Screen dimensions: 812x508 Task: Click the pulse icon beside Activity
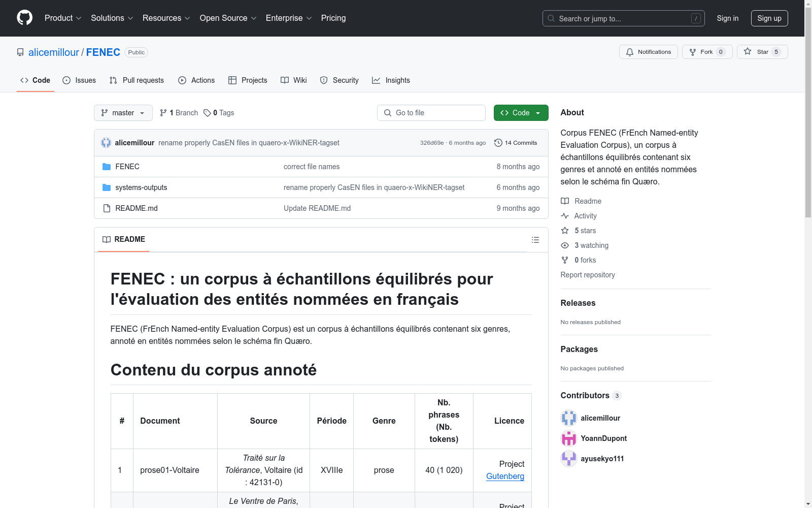point(565,216)
